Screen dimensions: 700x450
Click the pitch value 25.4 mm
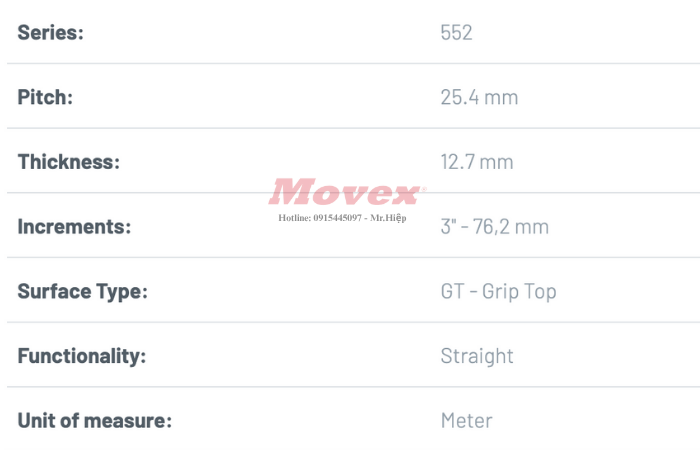point(479,98)
